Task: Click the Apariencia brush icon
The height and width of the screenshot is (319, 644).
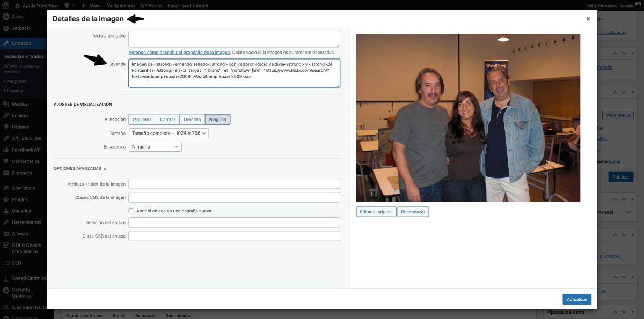Action: pos(6,188)
